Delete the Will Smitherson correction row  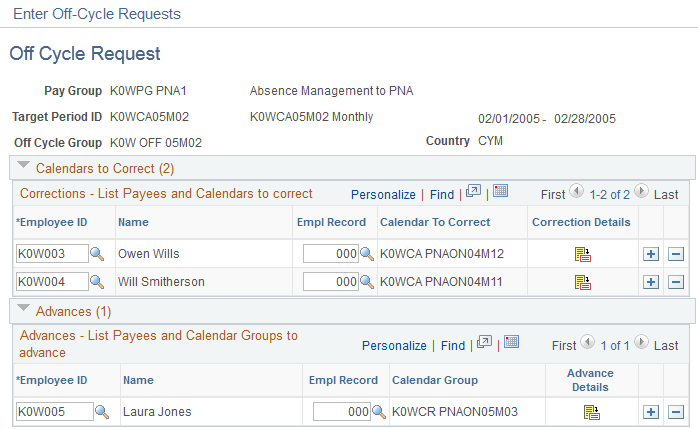point(676,282)
